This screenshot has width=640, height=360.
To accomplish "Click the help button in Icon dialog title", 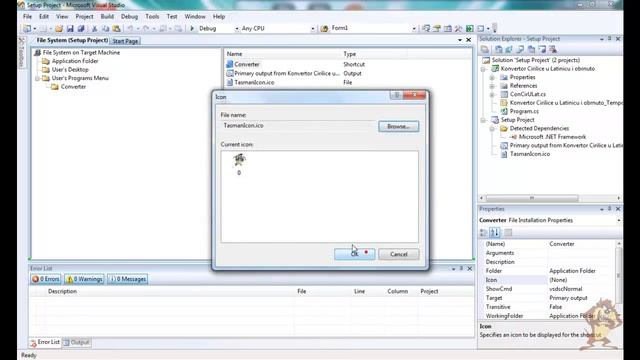I will pos(396,95).
